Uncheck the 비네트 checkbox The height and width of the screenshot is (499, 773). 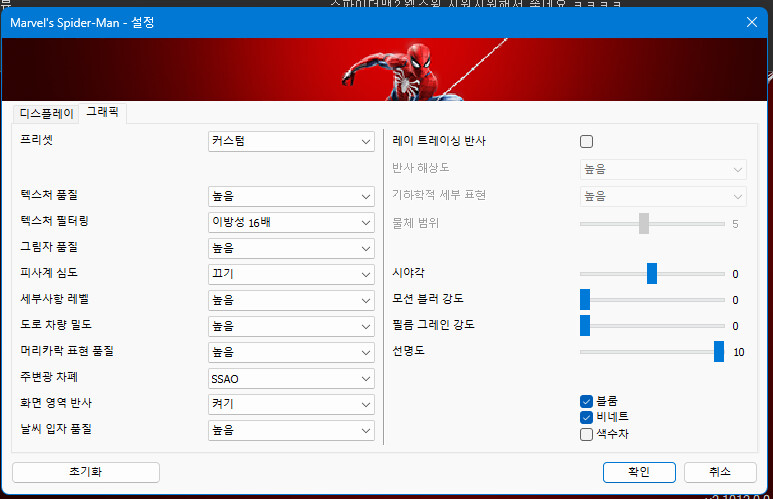click(586, 417)
